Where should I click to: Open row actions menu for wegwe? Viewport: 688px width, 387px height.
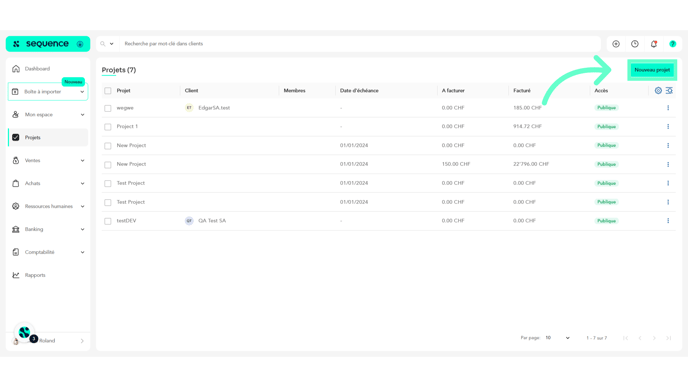pyautogui.click(x=668, y=108)
